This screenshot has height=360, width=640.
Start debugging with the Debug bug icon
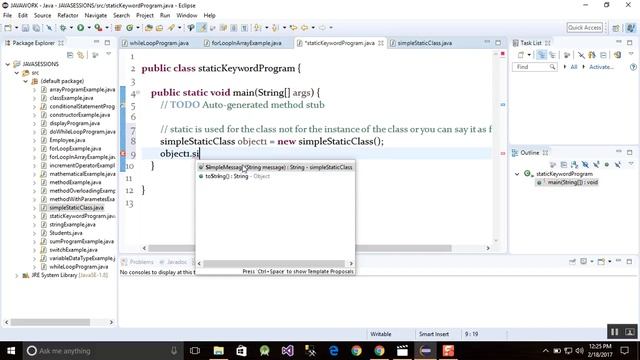tap(63, 28)
